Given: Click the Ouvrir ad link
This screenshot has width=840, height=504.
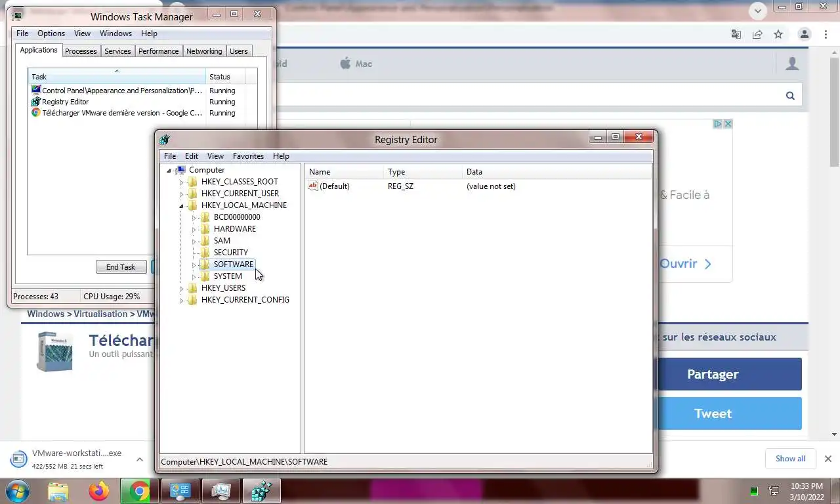Looking at the screenshot, I should [x=686, y=264].
